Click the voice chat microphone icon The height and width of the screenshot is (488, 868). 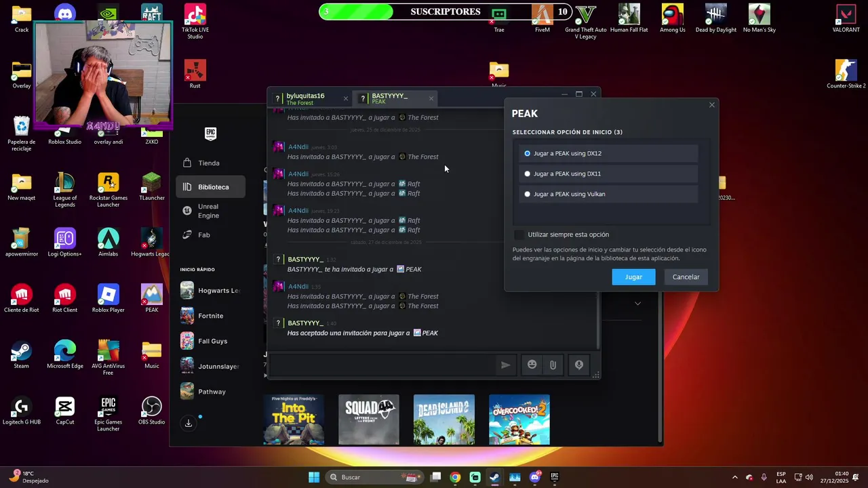[x=579, y=365]
